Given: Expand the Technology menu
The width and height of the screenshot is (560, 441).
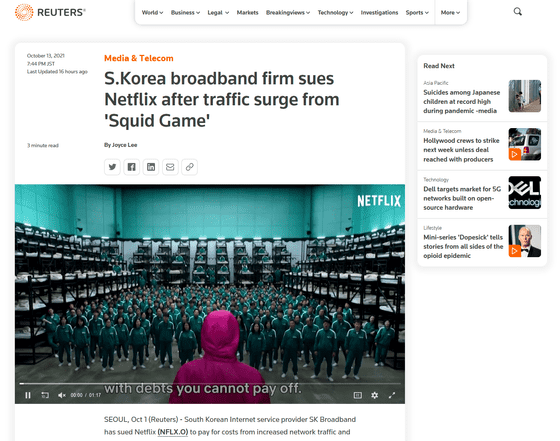Looking at the screenshot, I should click(335, 12).
